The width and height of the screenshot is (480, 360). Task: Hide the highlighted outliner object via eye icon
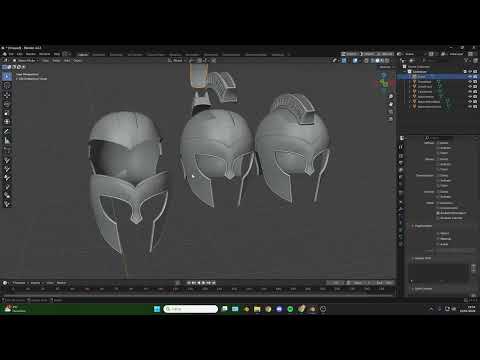(x=470, y=77)
